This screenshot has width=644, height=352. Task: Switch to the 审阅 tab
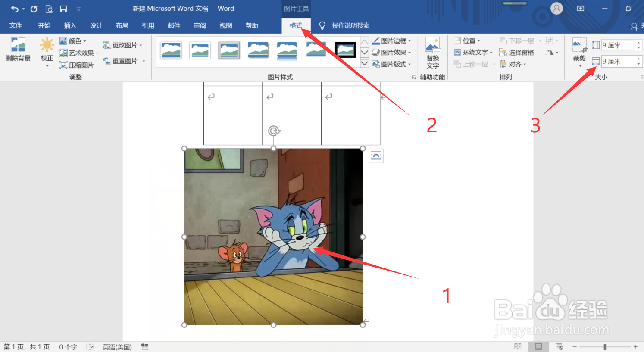[x=200, y=25]
